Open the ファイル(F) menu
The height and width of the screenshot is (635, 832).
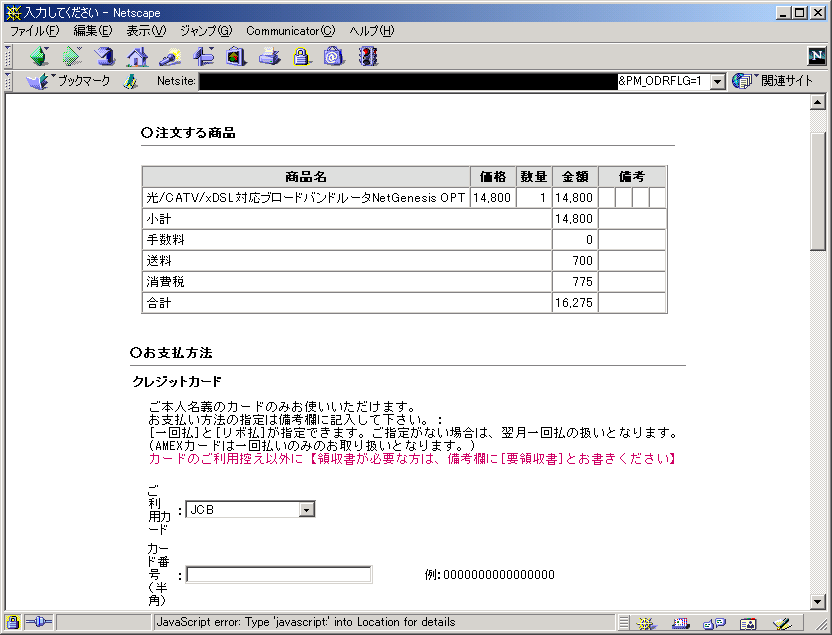coord(34,31)
